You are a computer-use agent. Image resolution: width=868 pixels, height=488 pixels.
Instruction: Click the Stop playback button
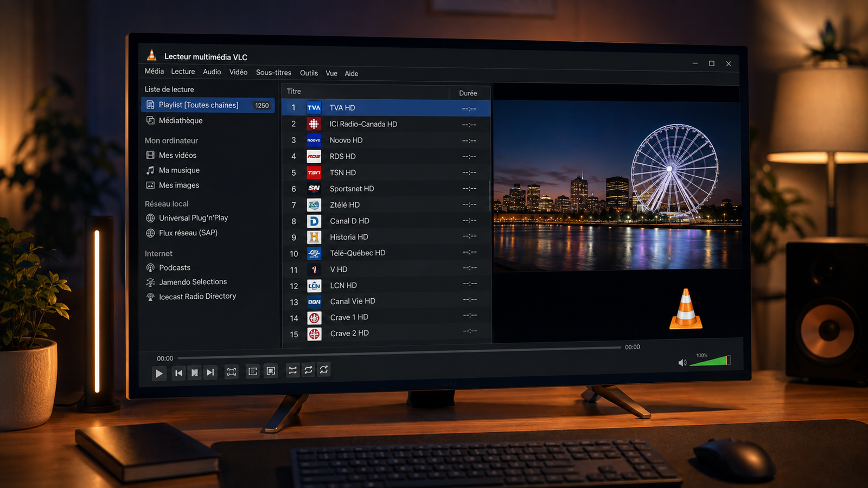pyautogui.click(x=194, y=373)
